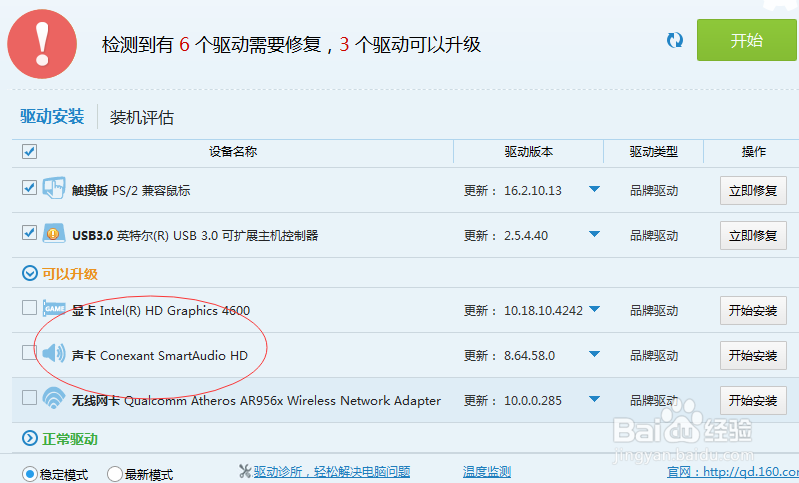Switch to the 驱动安装 tab
The height and width of the screenshot is (483, 799).
tap(52, 117)
